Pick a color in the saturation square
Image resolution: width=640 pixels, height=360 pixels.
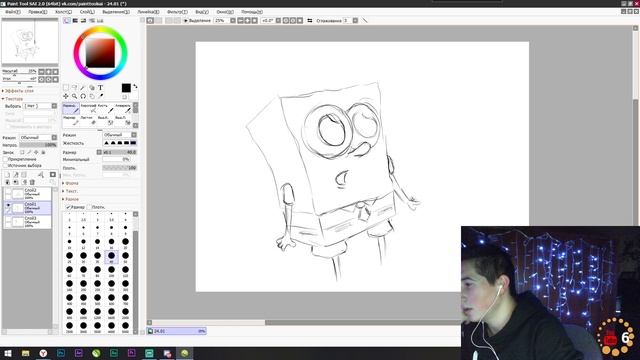pyautogui.click(x=100, y=53)
